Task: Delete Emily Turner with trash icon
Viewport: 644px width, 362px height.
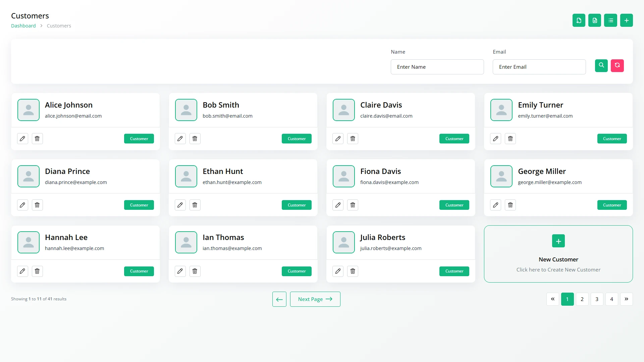Action: pos(510,139)
